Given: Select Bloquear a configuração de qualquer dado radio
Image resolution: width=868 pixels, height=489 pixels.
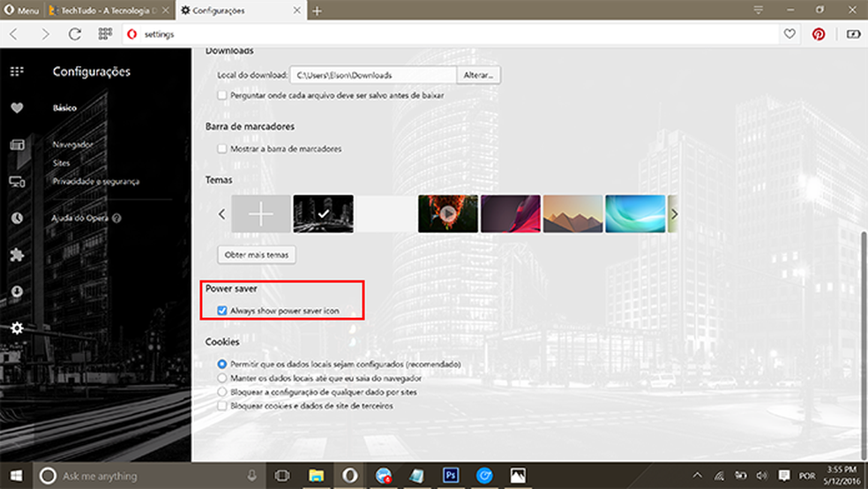Looking at the screenshot, I should [x=222, y=391].
